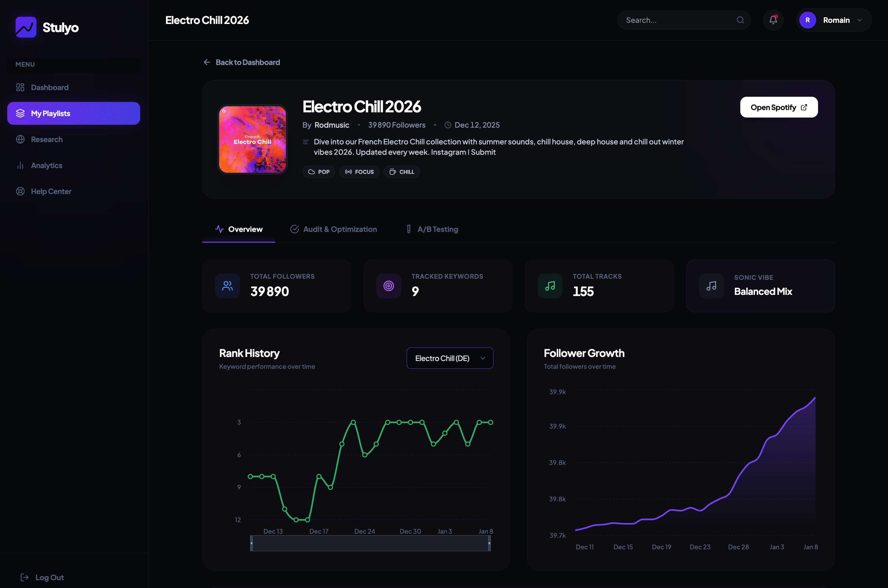Open the Dashboard from the sidebar
This screenshot has width=888, height=588.
pyautogui.click(x=49, y=87)
